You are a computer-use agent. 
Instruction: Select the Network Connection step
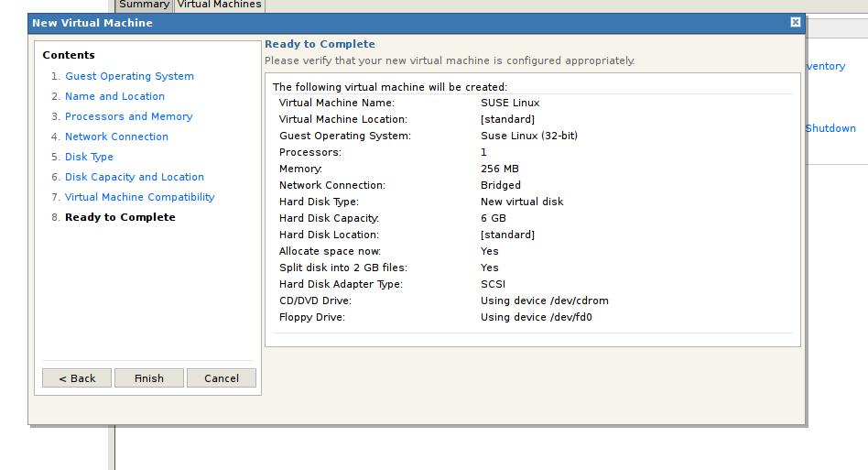(116, 137)
